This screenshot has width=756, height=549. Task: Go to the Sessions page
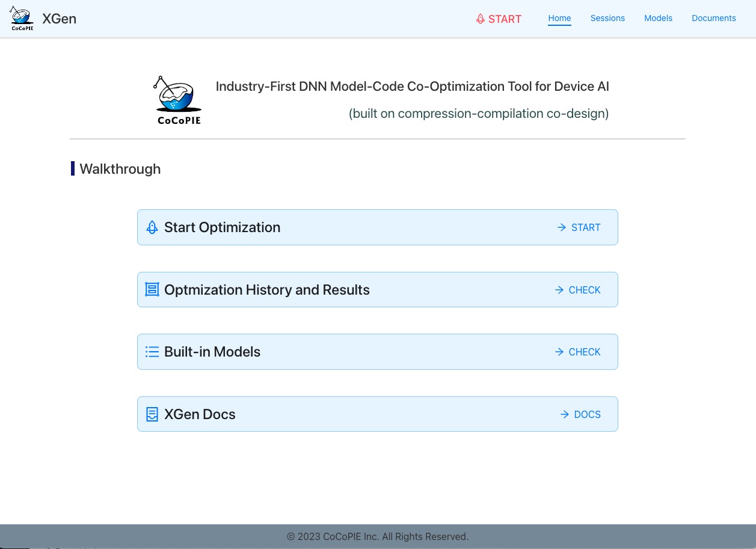[x=607, y=18]
